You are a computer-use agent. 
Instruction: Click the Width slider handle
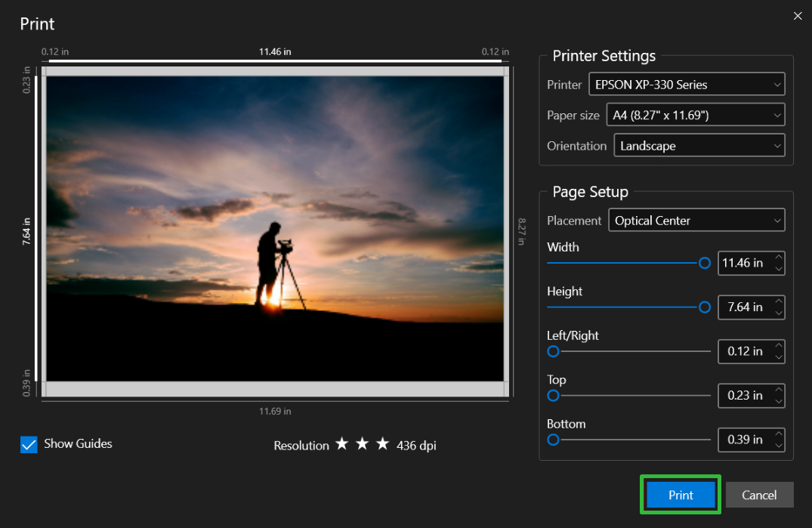[704, 263]
